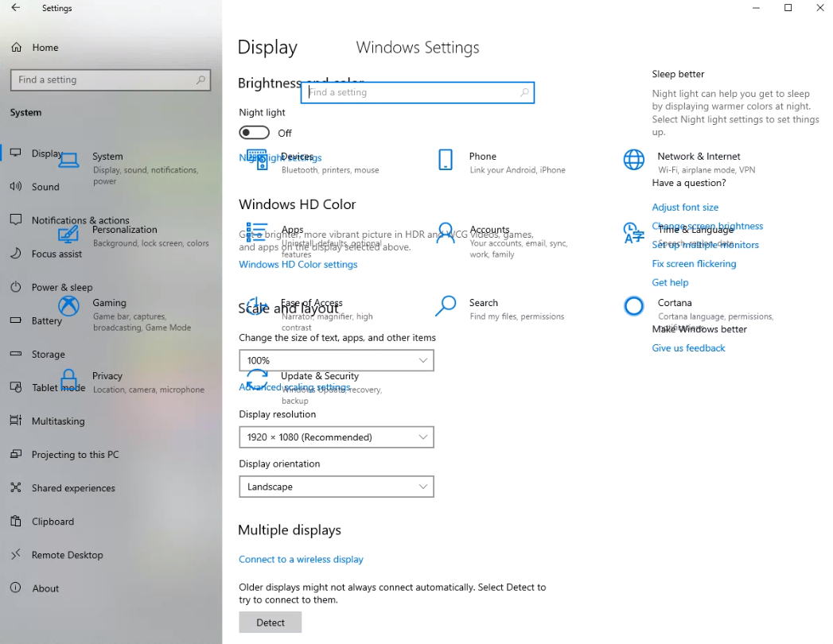The image size is (833, 644).
Task: Open Shared experiences via its icon
Action: click(16, 487)
